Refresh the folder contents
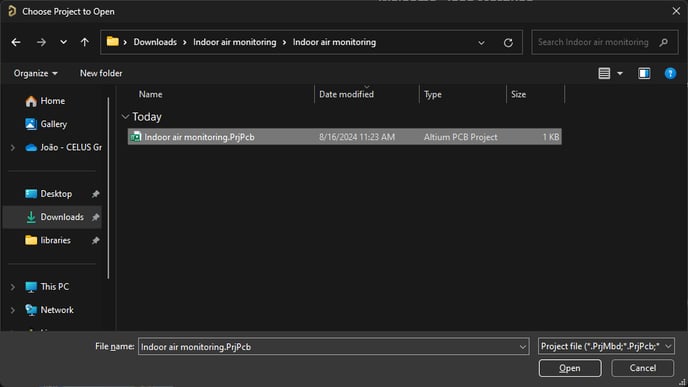Viewport: 688px width, 387px height. [x=508, y=43]
